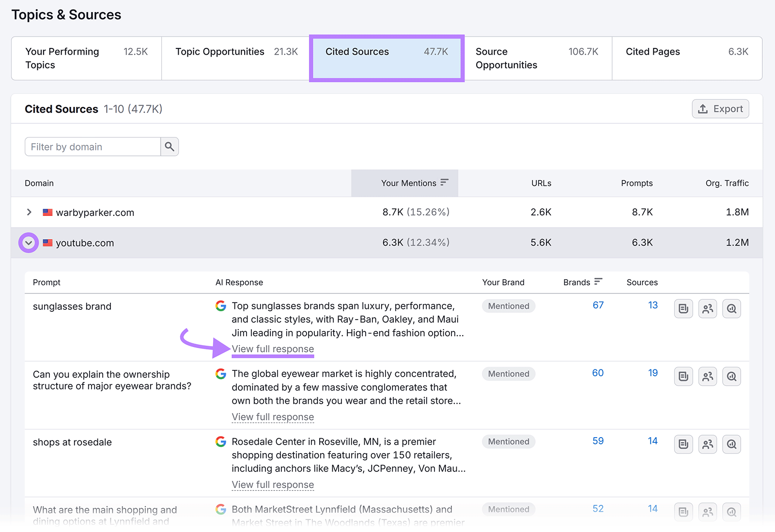View full response for sunglasses brand

[273, 349]
